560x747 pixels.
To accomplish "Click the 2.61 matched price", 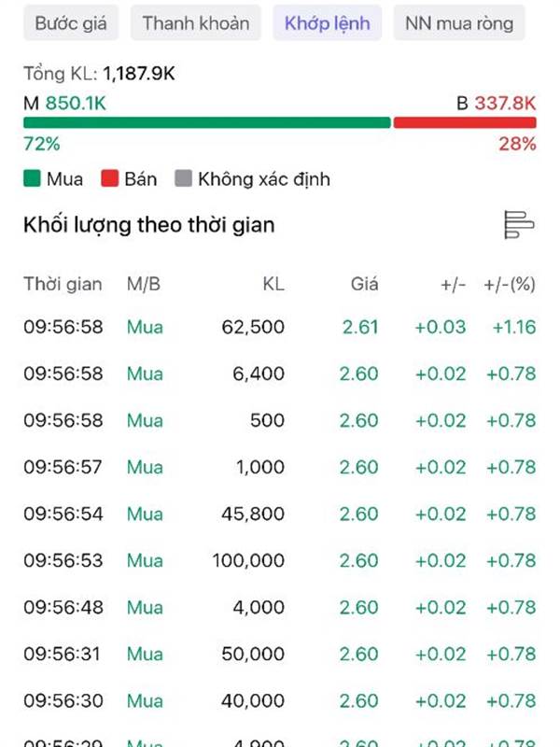I will pos(359,327).
